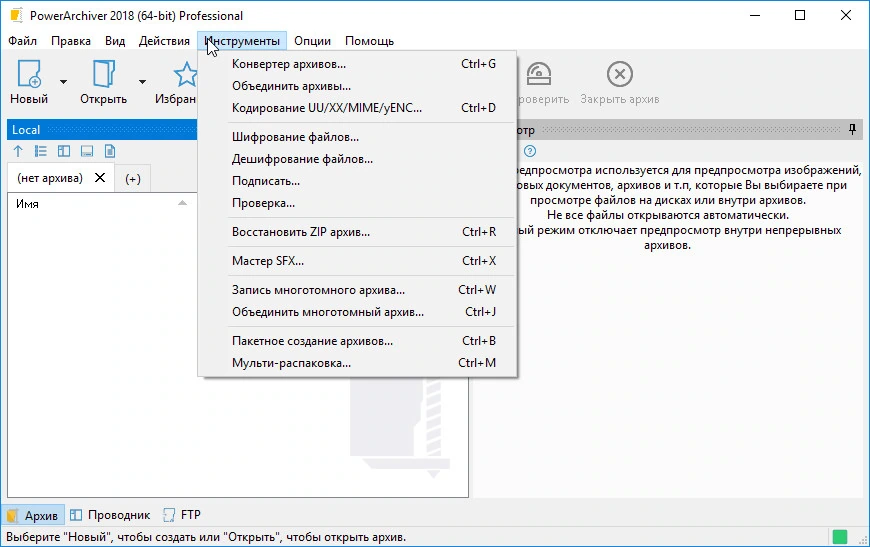Close the Инструменты menu by clicking it
This screenshot has height=547, width=870.
pos(242,41)
